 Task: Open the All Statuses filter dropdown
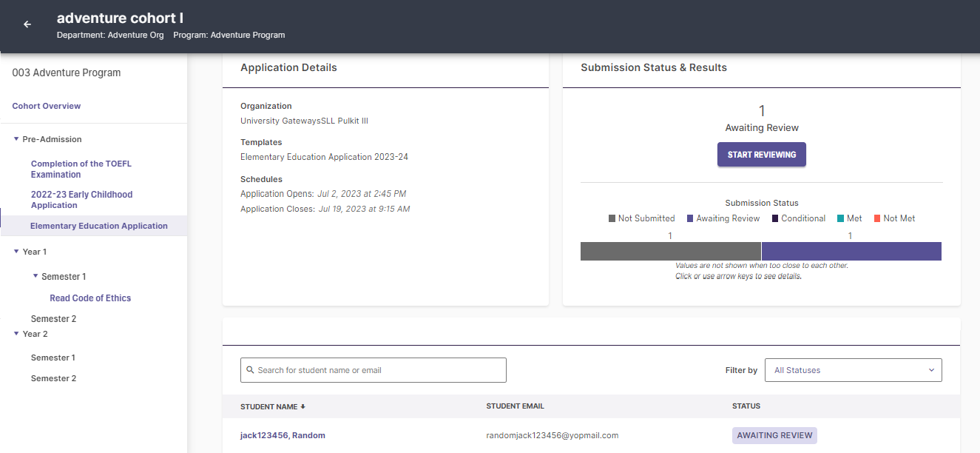click(x=854, y=370)
